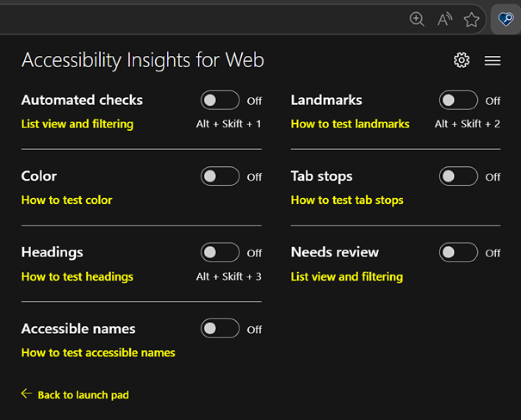This screenshot has width=521, height=420.
Task: Enable the Landmarks toggle
Action: [458, 100]
